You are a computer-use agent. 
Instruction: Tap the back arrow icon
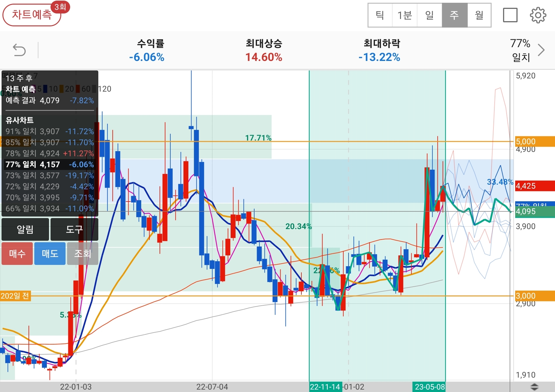point(19,50)
